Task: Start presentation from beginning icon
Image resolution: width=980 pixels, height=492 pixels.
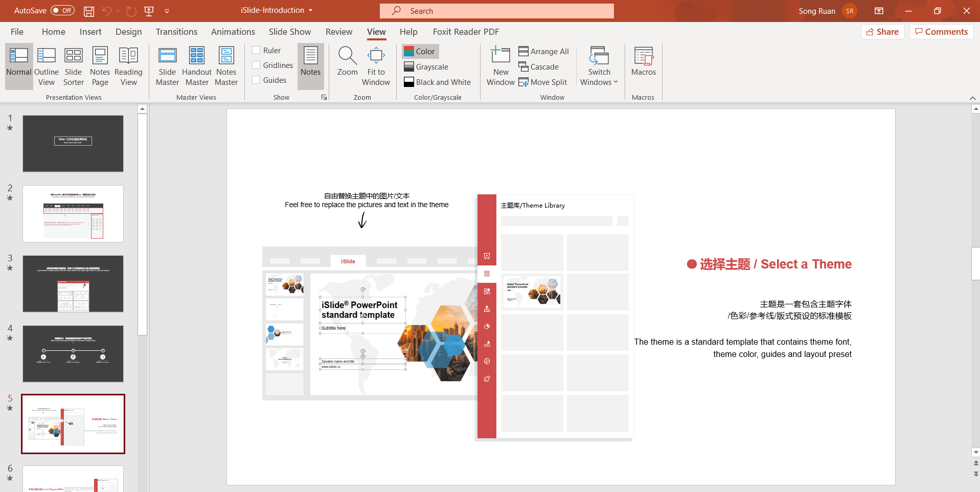Action: tap(149, 11)
